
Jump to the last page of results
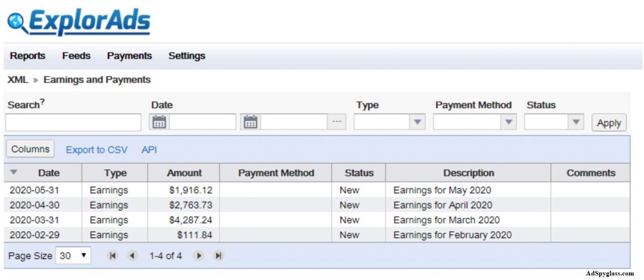click(218, 255)
